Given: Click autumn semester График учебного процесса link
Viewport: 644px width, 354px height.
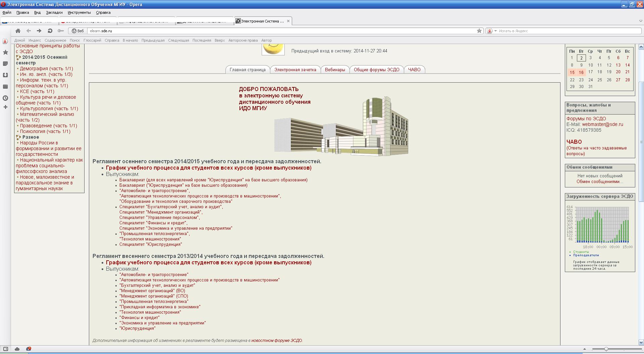Looking at the screenshot, I should coord(209,168).
